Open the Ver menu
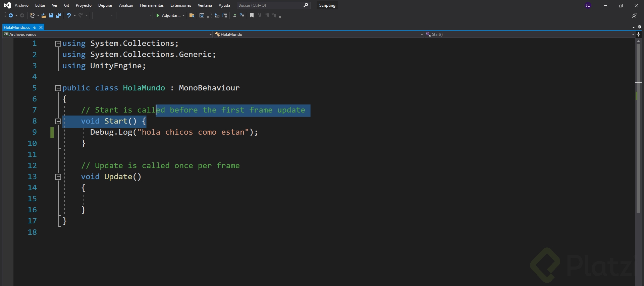The image size is (644, 286). point(55,5)
